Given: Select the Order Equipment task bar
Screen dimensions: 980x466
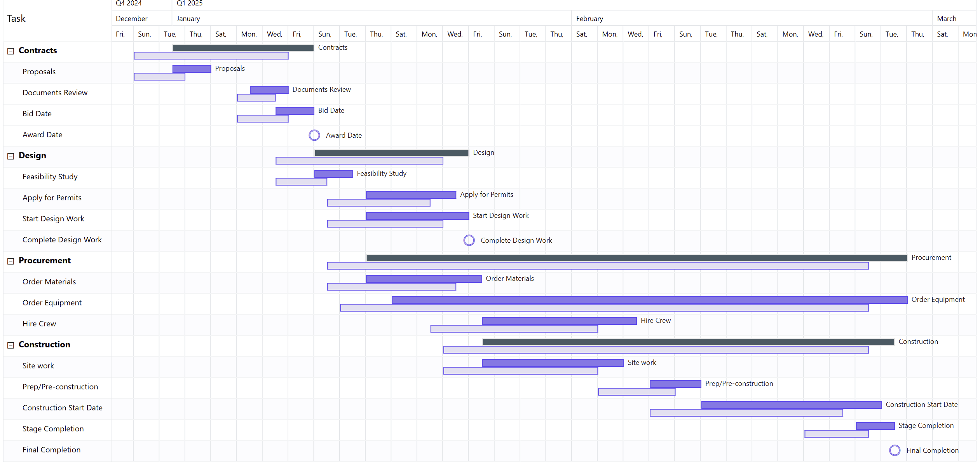Looking at the screenshot, I should click(x=649, y=300).
